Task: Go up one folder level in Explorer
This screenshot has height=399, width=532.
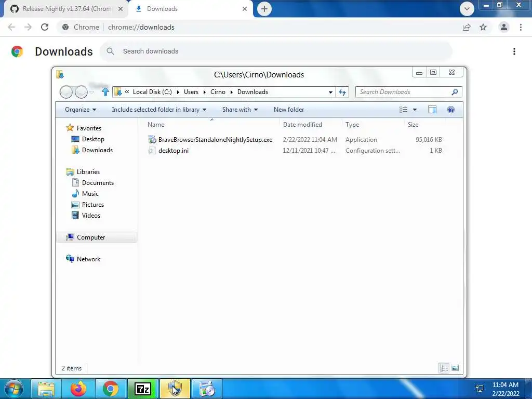Action: (x=105, y=92)
